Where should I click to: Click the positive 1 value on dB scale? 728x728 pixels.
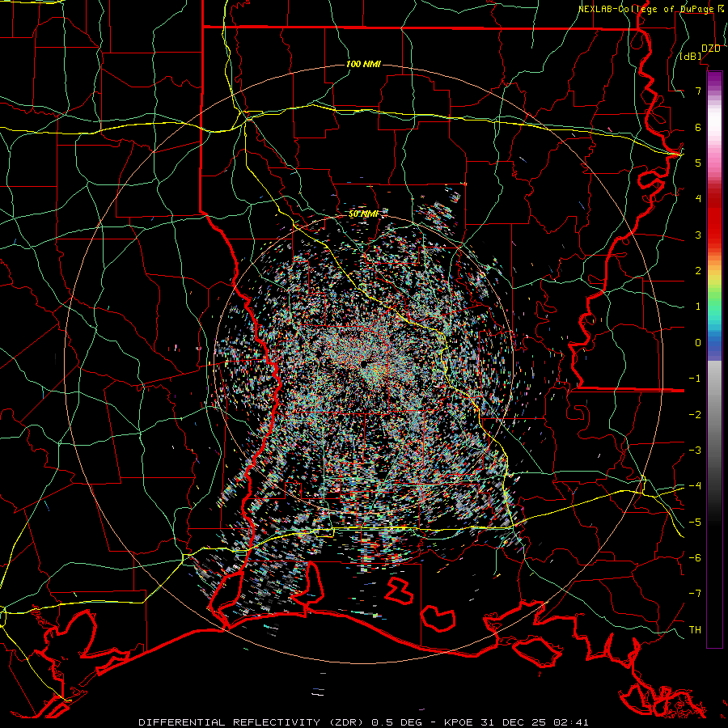698,307
